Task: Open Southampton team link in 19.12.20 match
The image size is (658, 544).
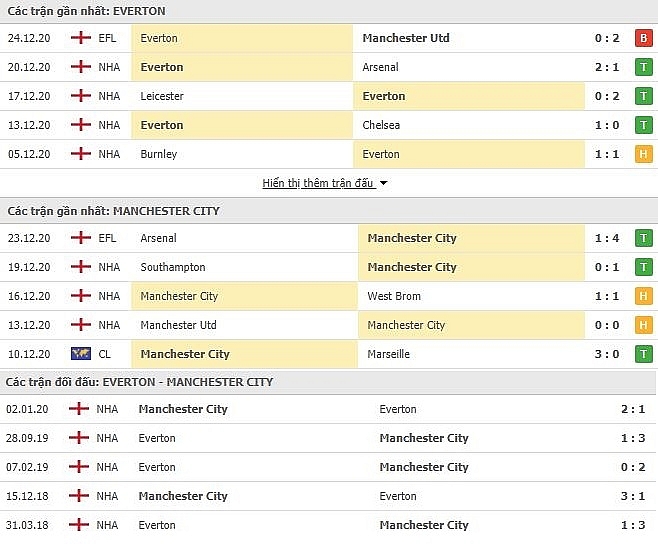Action: (x=173, y=267)
